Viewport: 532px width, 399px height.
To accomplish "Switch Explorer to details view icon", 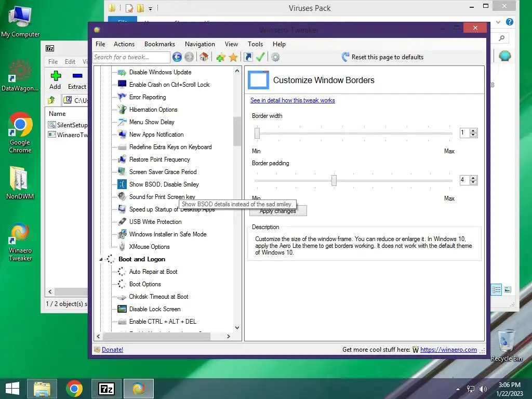I will (x=496, y=289).
